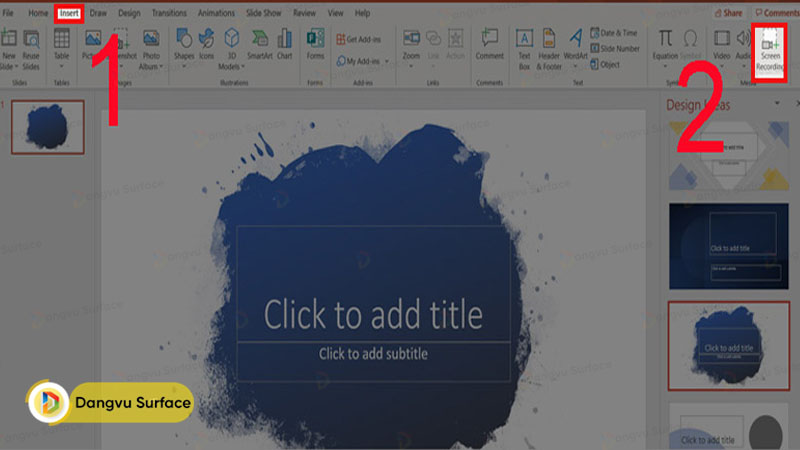This screenshot has height=450, width=800.
Task: Insert Date & Time
Action: (614, 33)
